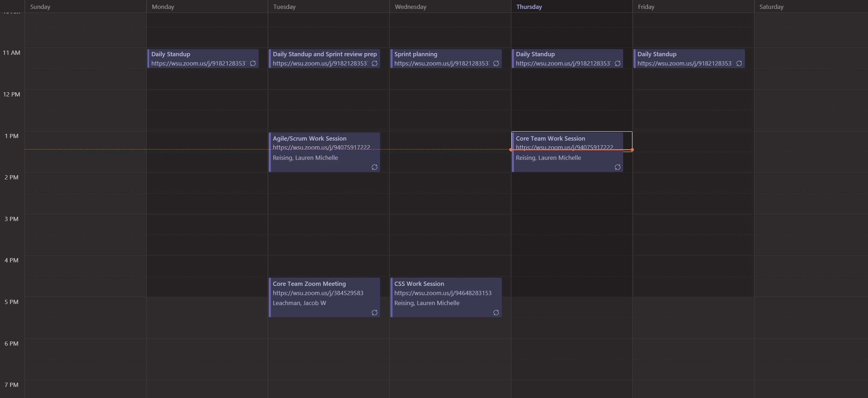Open the Agile/Scrum Work Session event
The width and height of the screenshot is (868, 398).
pyautogui.click(x=309, y=138)
